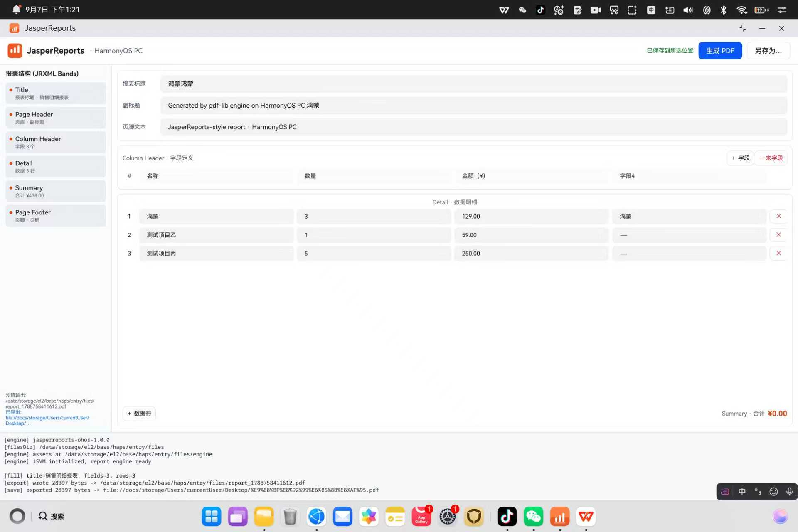Screen dimensions: 798x532
Task: Edit the amount cell showing 129.00
Action: click(532, 216)
